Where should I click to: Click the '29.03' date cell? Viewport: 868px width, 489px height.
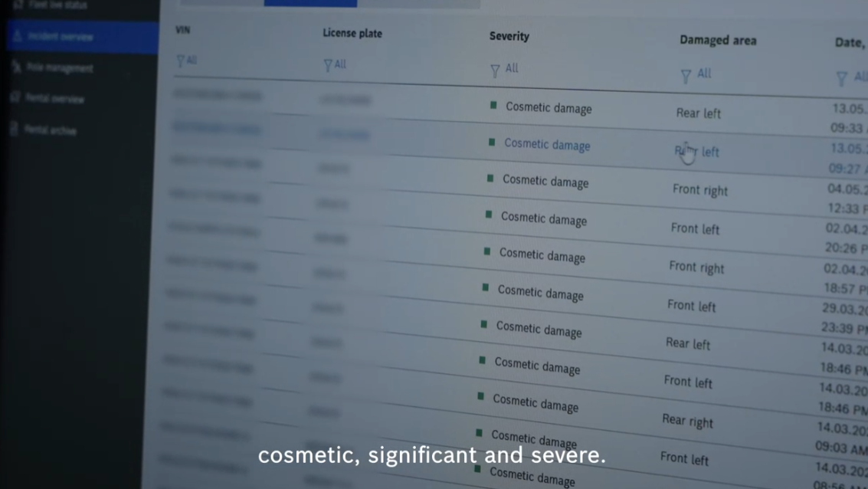click(845, 309)
